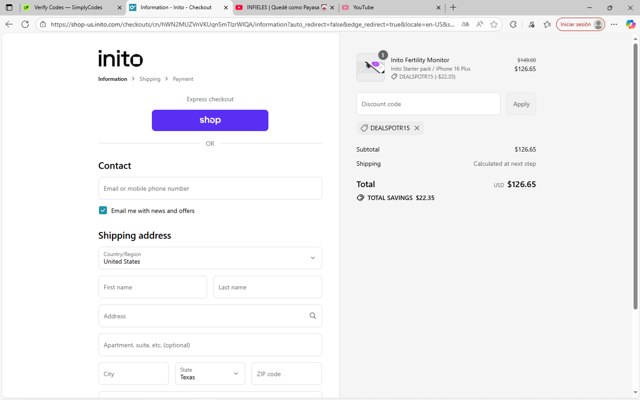
Task: Go to Information breadcrumb step
Action: pyautogui.click(x=113, y=79)
